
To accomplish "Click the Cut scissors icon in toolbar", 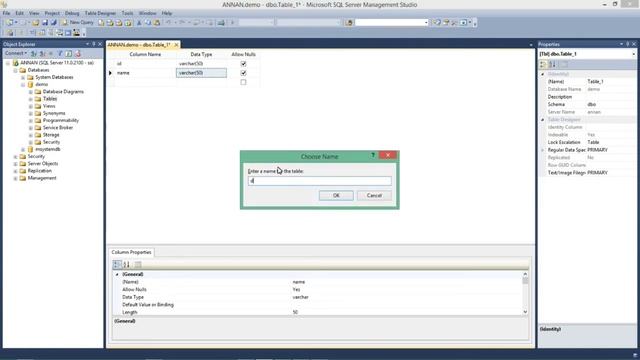I will click(139, 22).
